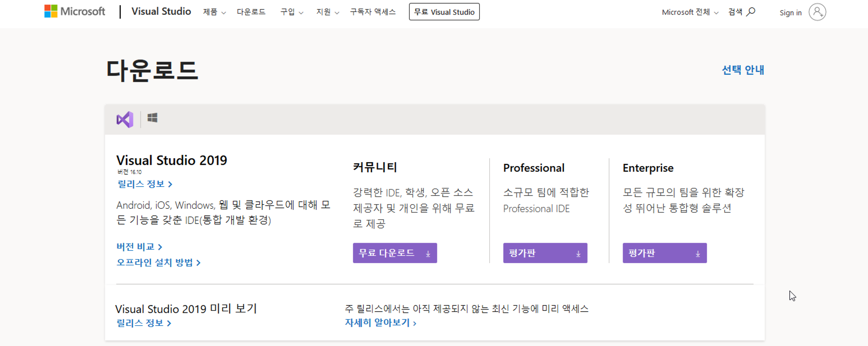Click the 무료 Visual Studio button

click(x=444, y=12)
